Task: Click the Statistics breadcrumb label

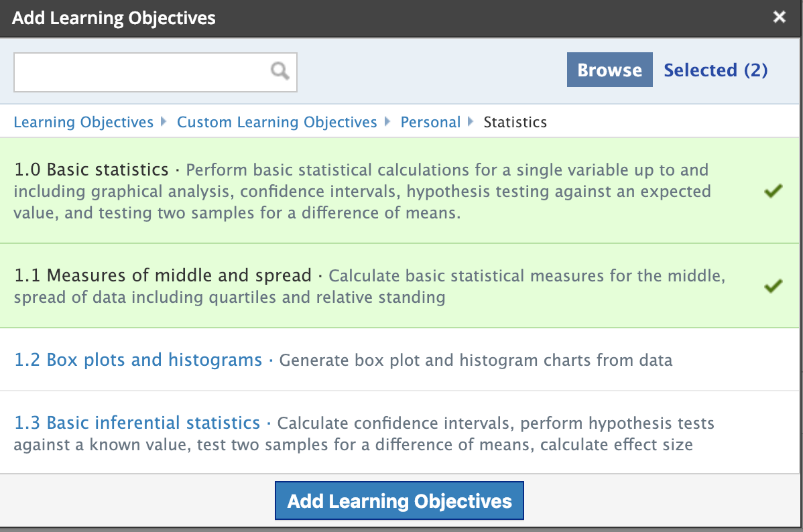Action: point(515,122)
